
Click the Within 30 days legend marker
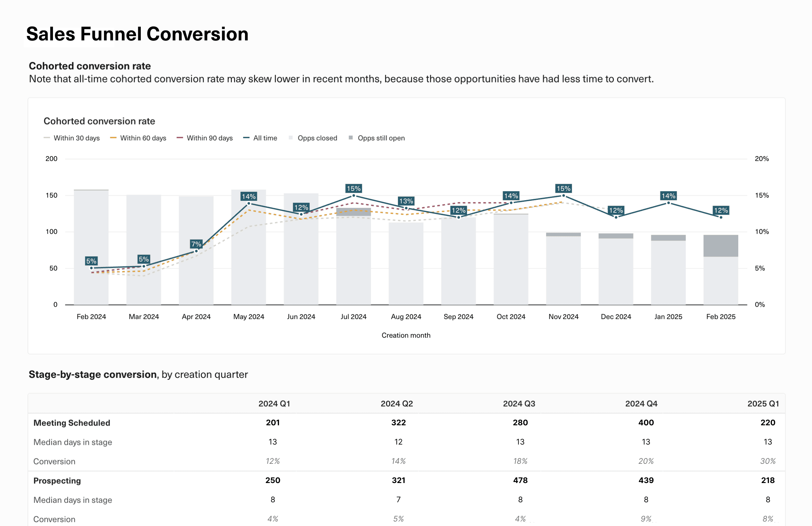pos(48,138)
